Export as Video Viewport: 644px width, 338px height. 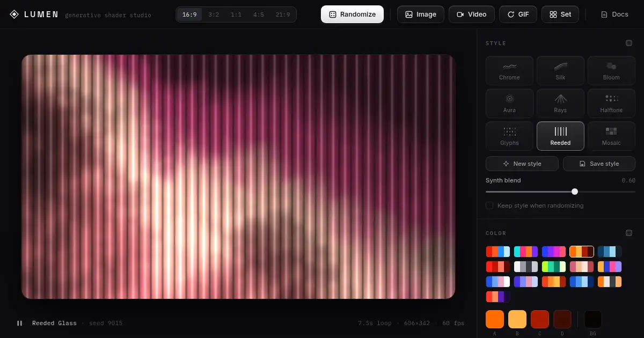(472, 14)
